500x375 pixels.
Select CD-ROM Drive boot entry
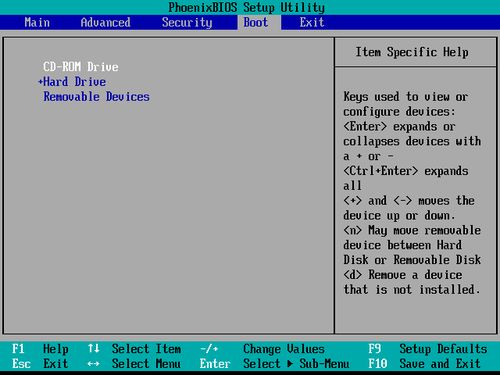coord(81,67)
